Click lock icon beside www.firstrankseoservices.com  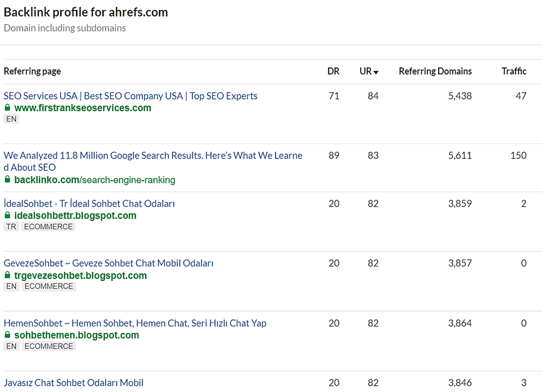click(7, 108)
